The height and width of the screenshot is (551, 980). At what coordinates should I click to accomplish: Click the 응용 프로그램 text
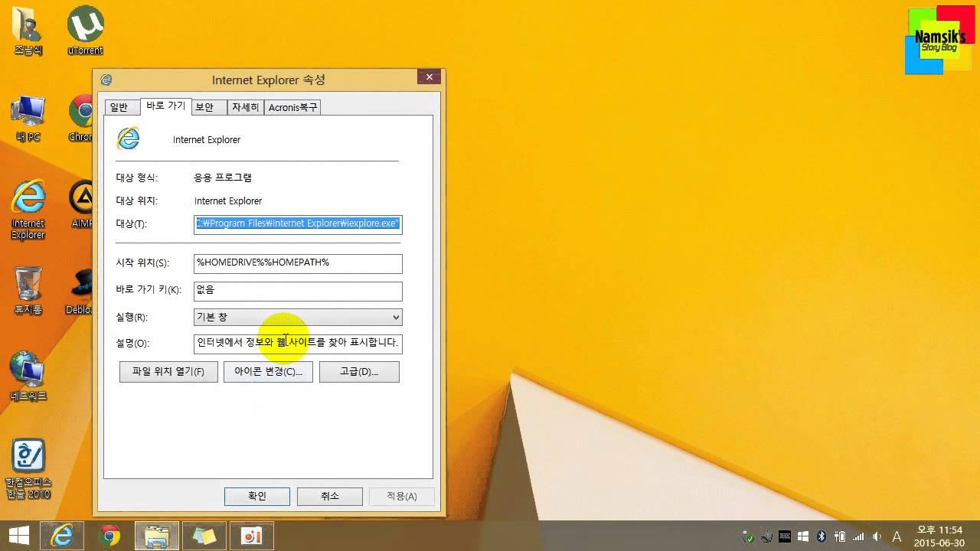pyautogui.click(x=223, y=178)
